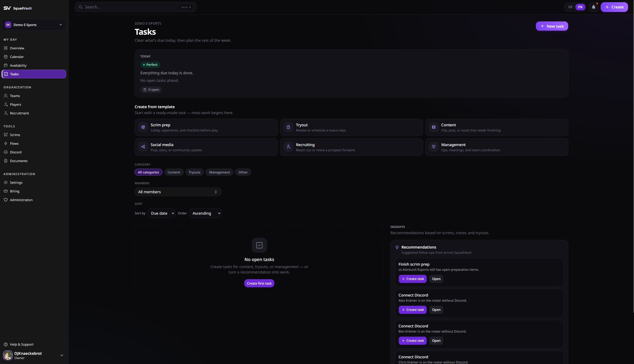634x364 pixels.
Task: Click the Create first task button
Action: coord(259,283)
